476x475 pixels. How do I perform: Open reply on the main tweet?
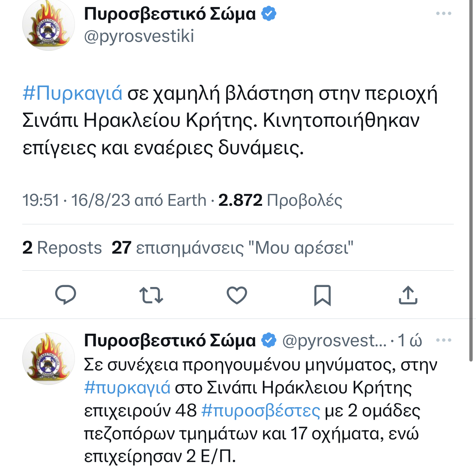(66, 295)
